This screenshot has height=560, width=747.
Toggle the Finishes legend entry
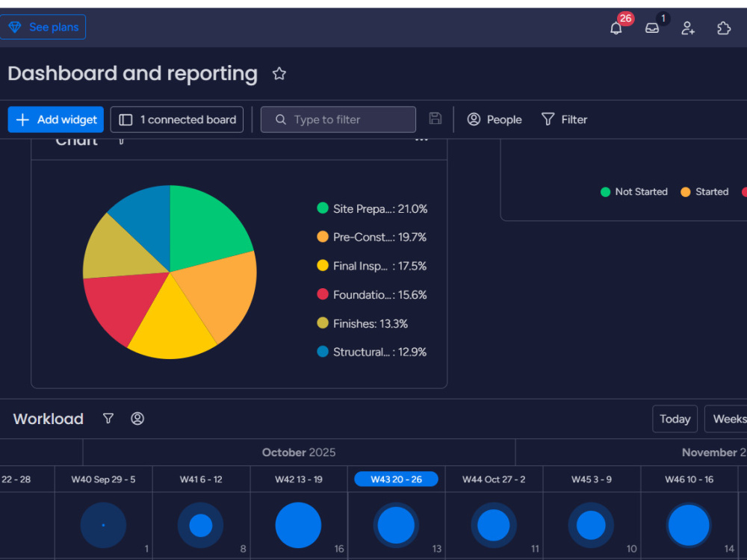pos(362,324)
